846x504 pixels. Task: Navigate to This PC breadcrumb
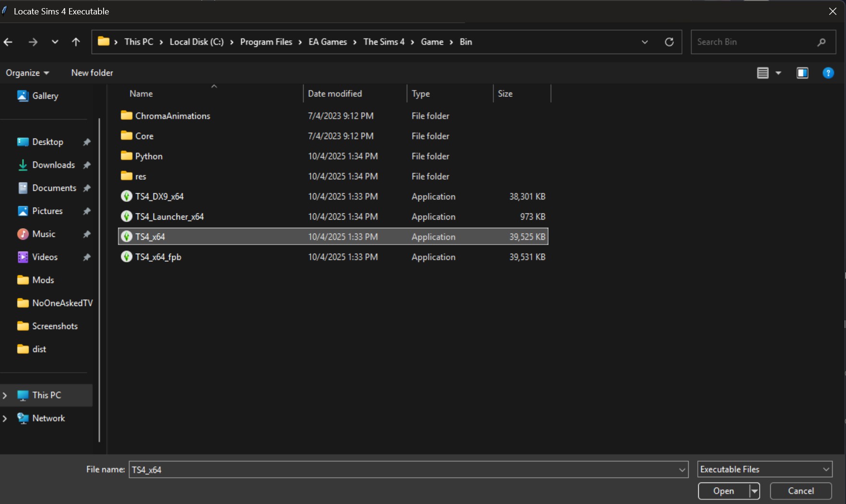(139, 42)
